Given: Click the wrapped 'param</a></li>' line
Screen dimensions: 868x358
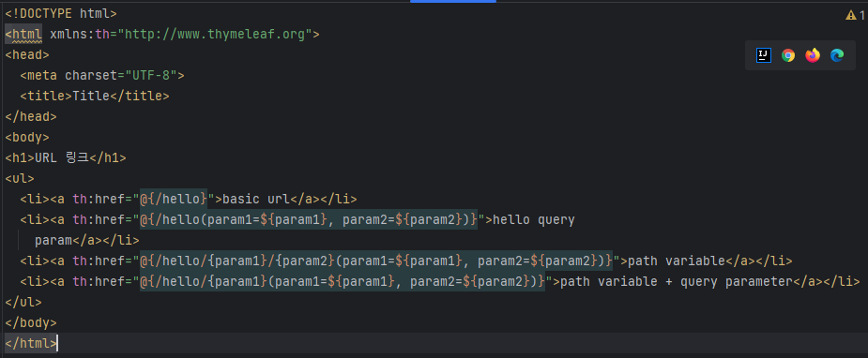Looking at the screenshot, I should pos(87,240).
